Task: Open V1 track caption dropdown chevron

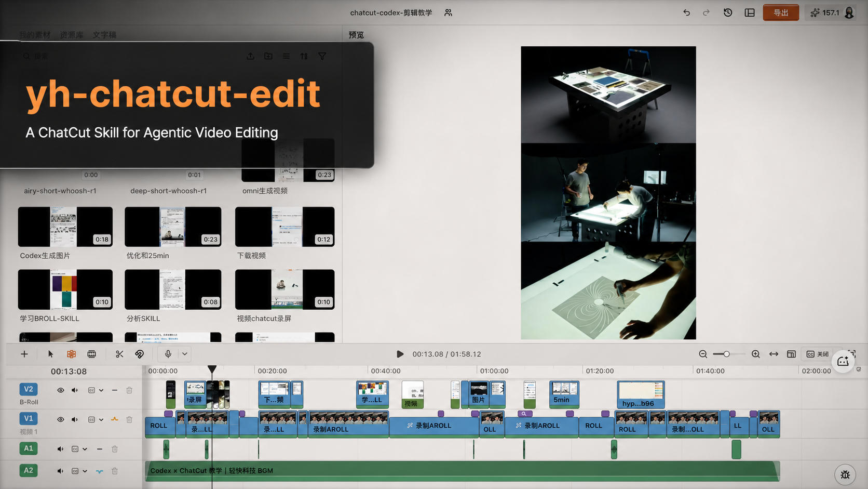Action: pyautogui.click(x=101, y=419)
